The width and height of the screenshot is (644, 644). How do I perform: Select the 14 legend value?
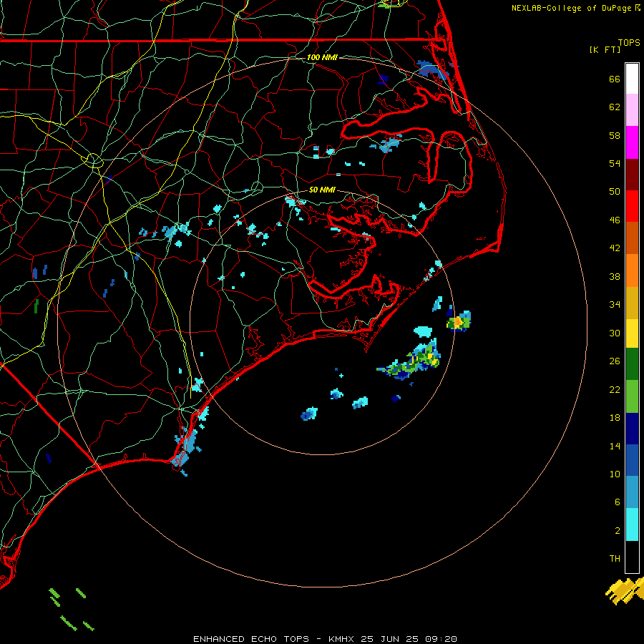(615, 446)
